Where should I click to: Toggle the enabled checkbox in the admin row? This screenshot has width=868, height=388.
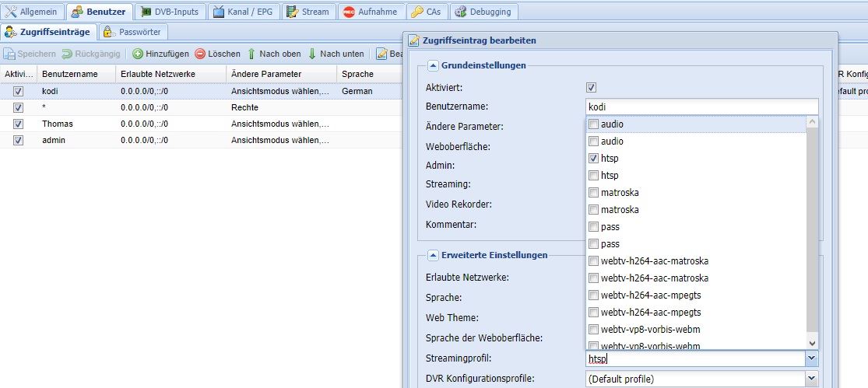tap(18, 141)
